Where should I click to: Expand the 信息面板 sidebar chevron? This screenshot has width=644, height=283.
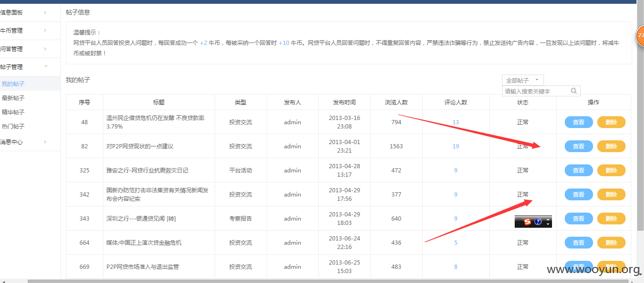(x=45, y=13)
